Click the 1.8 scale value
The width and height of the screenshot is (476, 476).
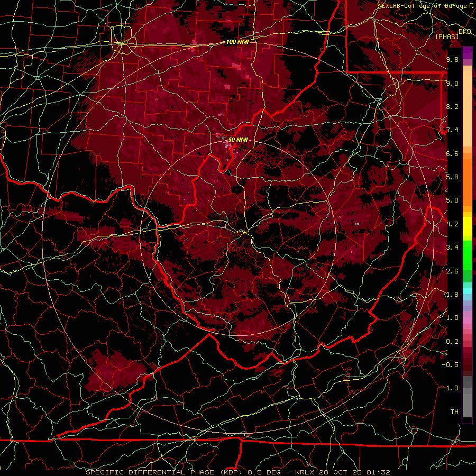click(452, 295)
